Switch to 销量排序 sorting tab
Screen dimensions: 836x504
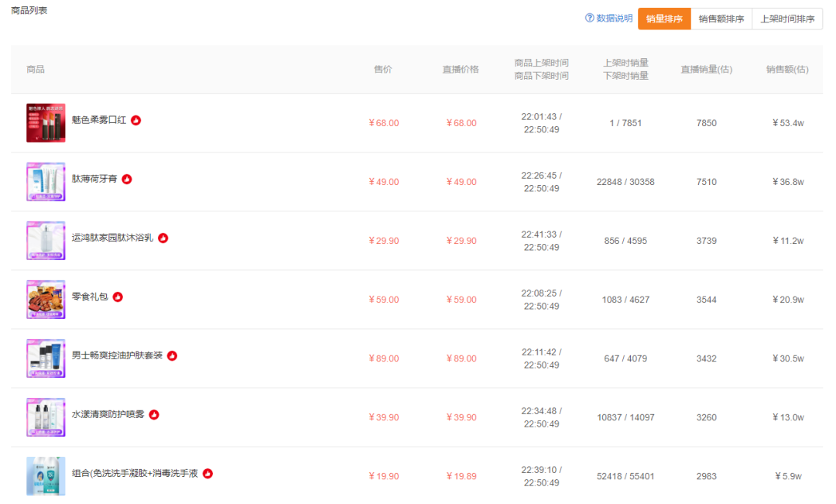pyautogui.click(x=664, y=19)
